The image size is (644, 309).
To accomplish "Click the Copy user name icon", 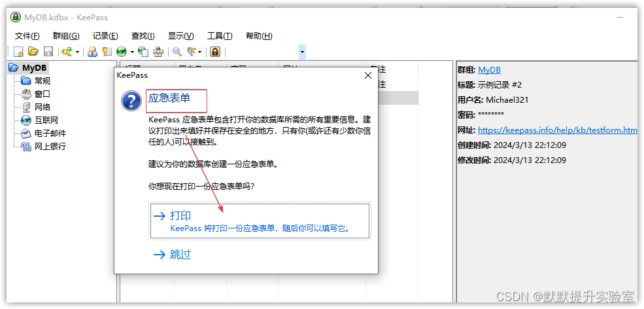I will point(92,52).
